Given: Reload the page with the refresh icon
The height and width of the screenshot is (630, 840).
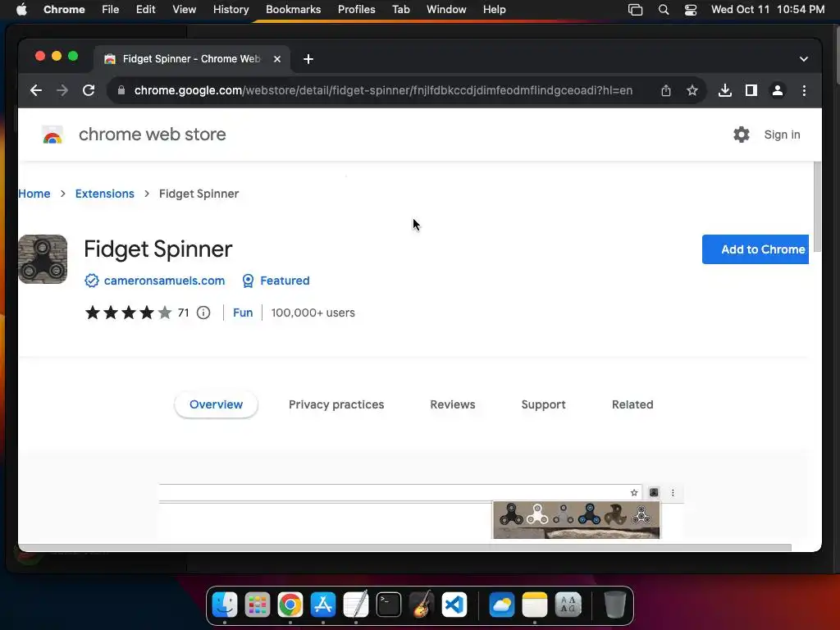Looking at the screenshot, I should click(x=89, y=90).
